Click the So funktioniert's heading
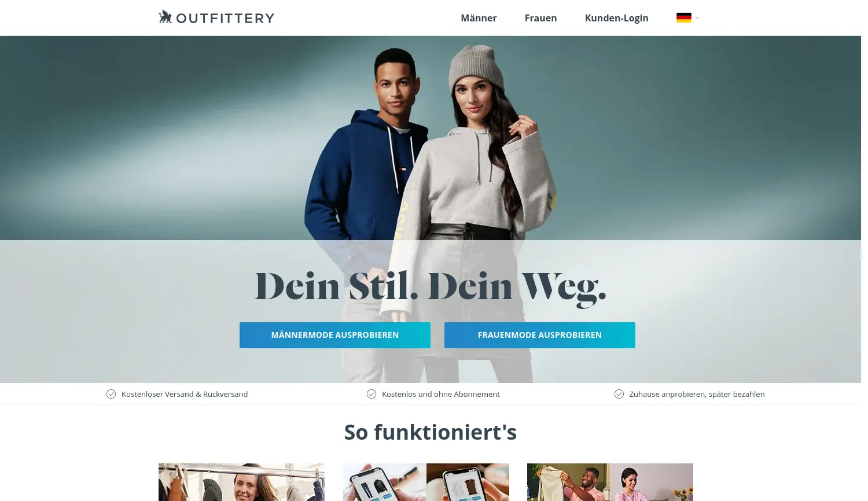This screenshot has height=501, width=868. coord(431,432)
